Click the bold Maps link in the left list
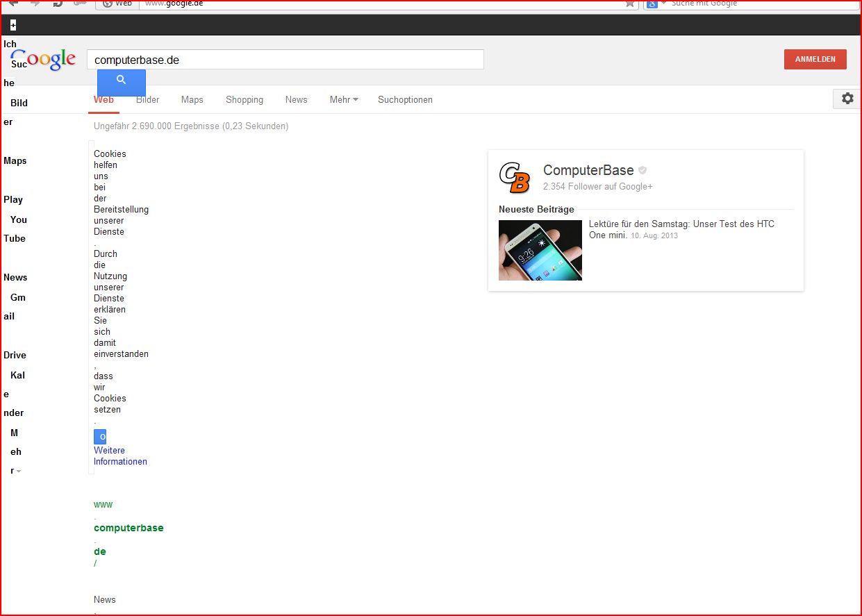The width and height of the screenshot is (862, 616). pos(15,160)
